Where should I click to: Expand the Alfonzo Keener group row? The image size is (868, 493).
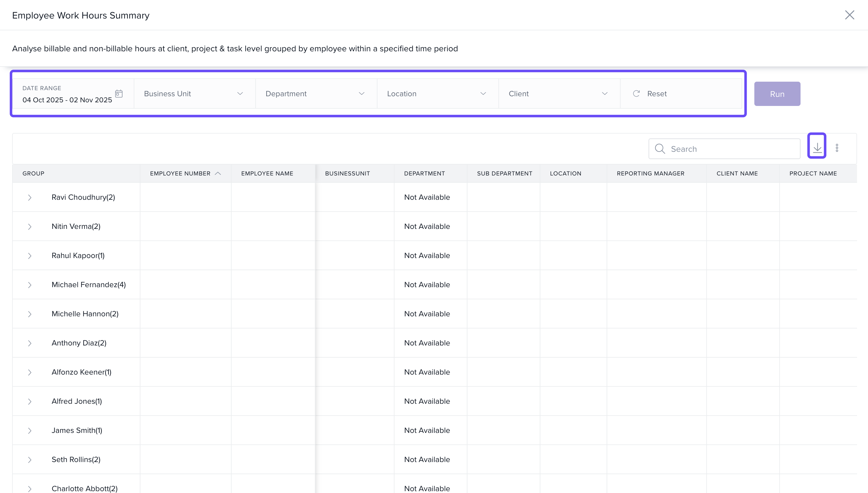coord(30,372)
